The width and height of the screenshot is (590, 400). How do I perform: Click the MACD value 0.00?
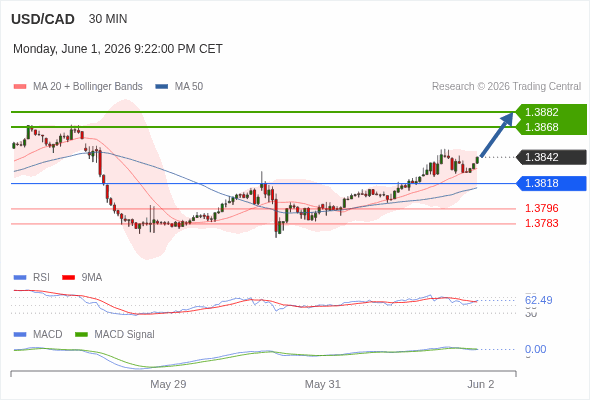tap(535, 349)
